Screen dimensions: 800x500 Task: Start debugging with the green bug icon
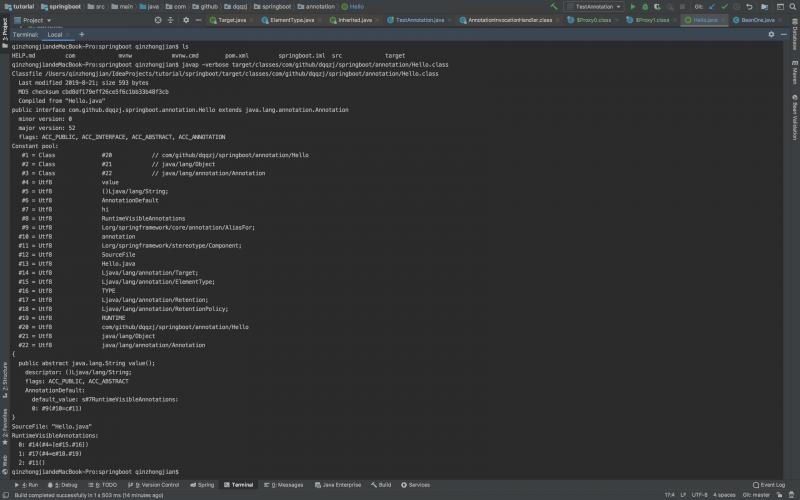(x=645, y=7)
